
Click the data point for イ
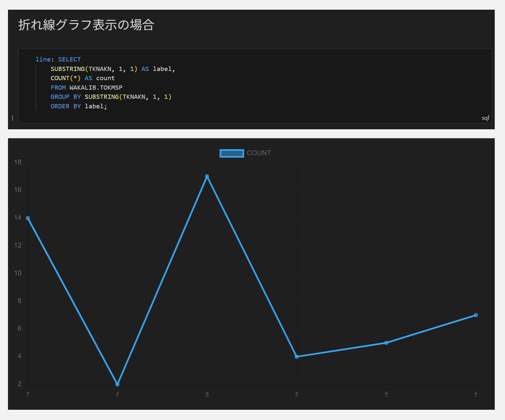(x=117, y=384)
